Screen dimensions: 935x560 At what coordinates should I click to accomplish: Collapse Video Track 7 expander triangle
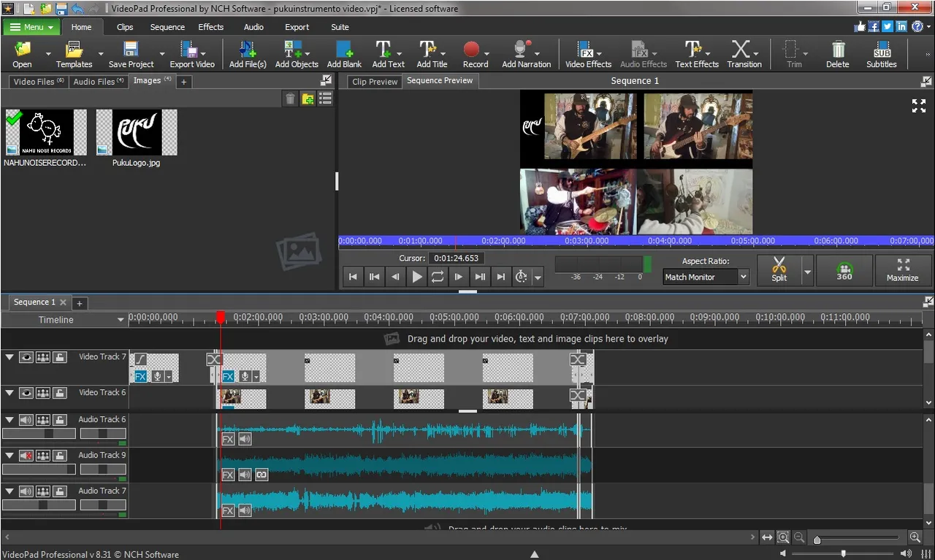point(9,357)
